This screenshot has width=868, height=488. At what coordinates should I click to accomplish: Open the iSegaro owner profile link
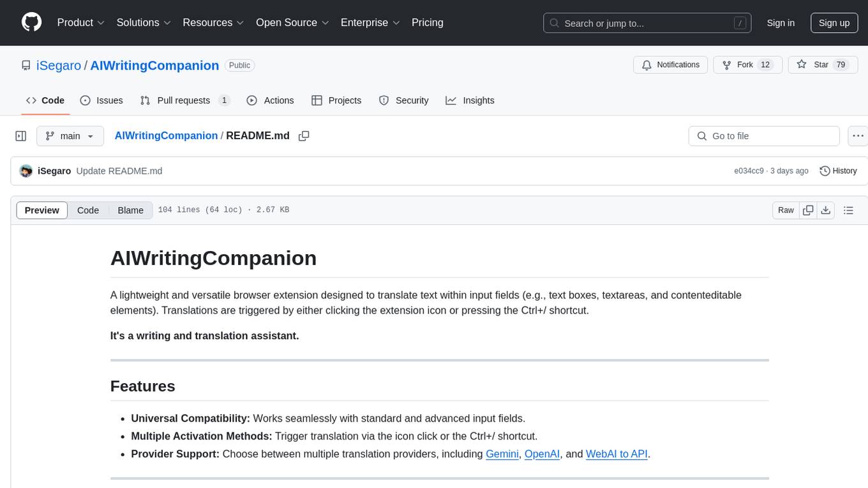[59, 65]
